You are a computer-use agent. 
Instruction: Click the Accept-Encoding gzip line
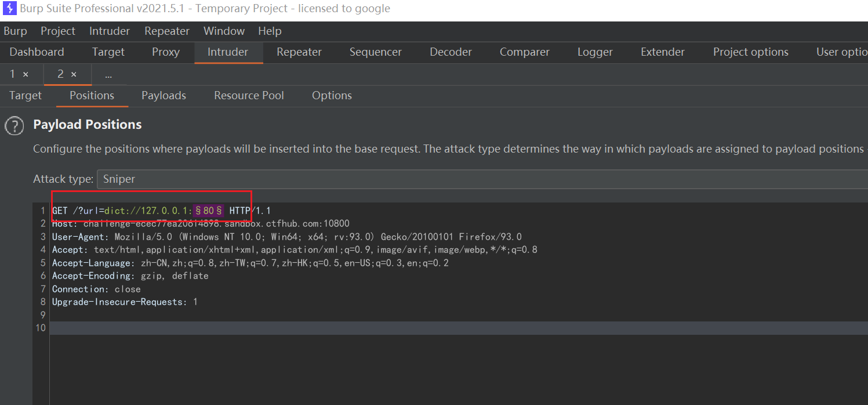coord(130,276)
